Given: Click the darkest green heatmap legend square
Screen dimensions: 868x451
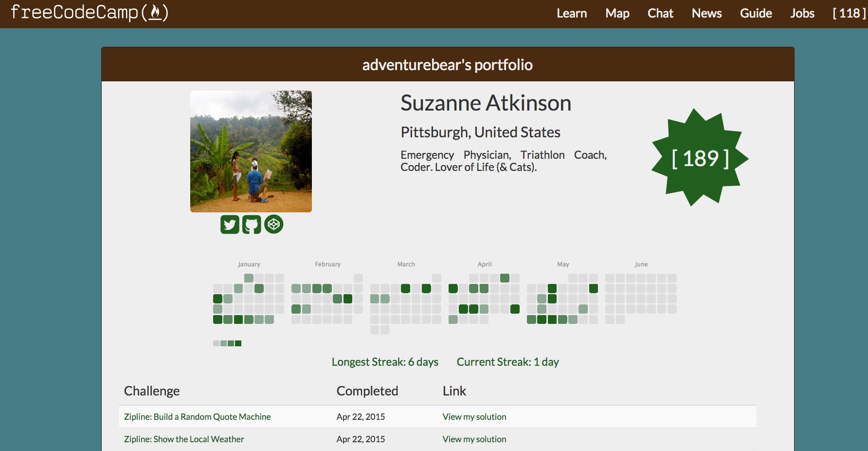Looking at the screenshot, I should pos(238,343).
